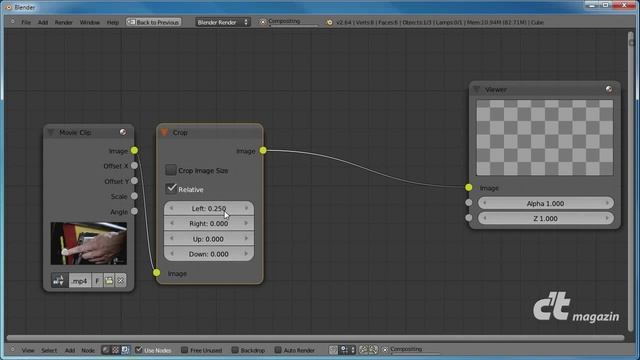Collapse the Viewer node triangle
This screenshot has width=640, height=360.
477,89
